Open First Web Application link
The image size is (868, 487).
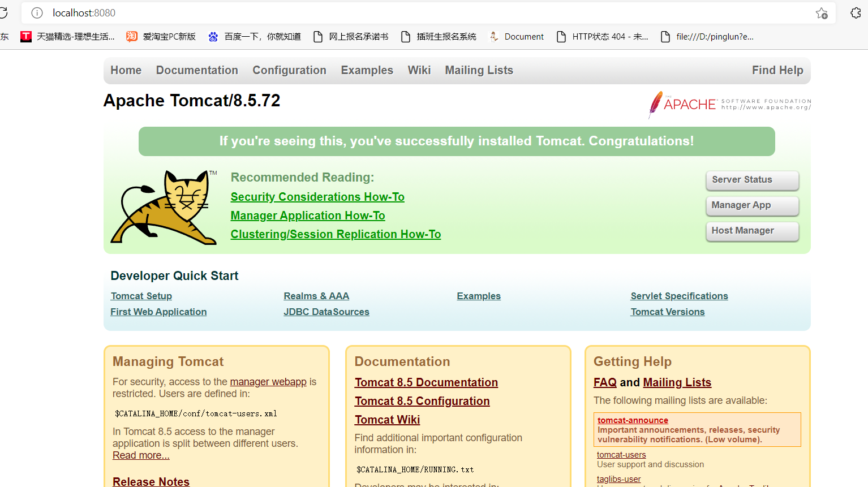[158, 312]
